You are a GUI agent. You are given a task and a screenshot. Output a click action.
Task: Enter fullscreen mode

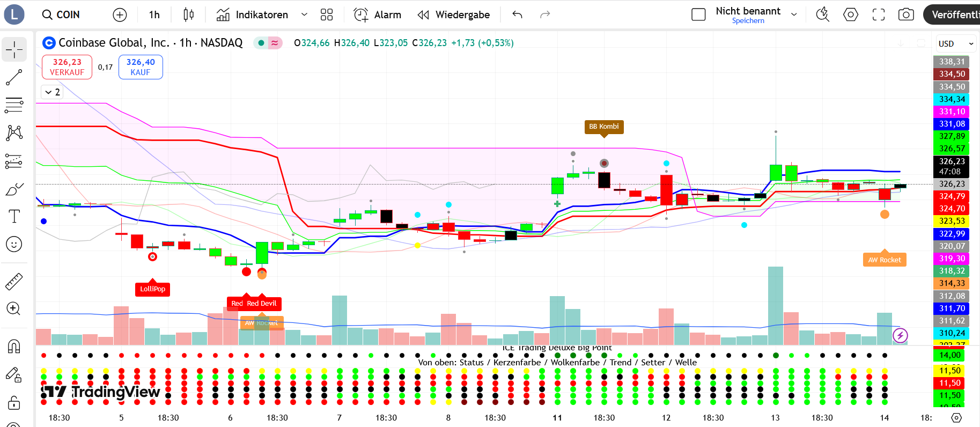pyautogui.click(x=879, y=14)
